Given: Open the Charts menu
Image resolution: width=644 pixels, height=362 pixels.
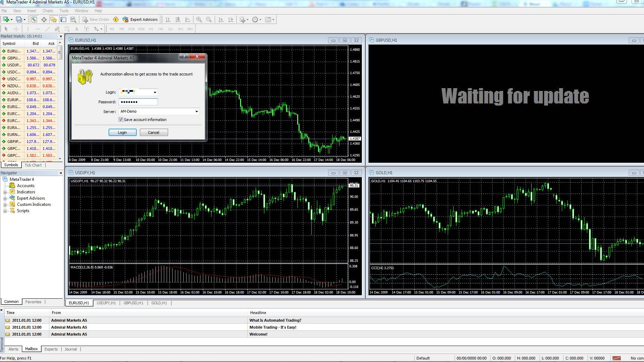Looking at the screenshot, I should pyautogui.click(x=48, y=11).
